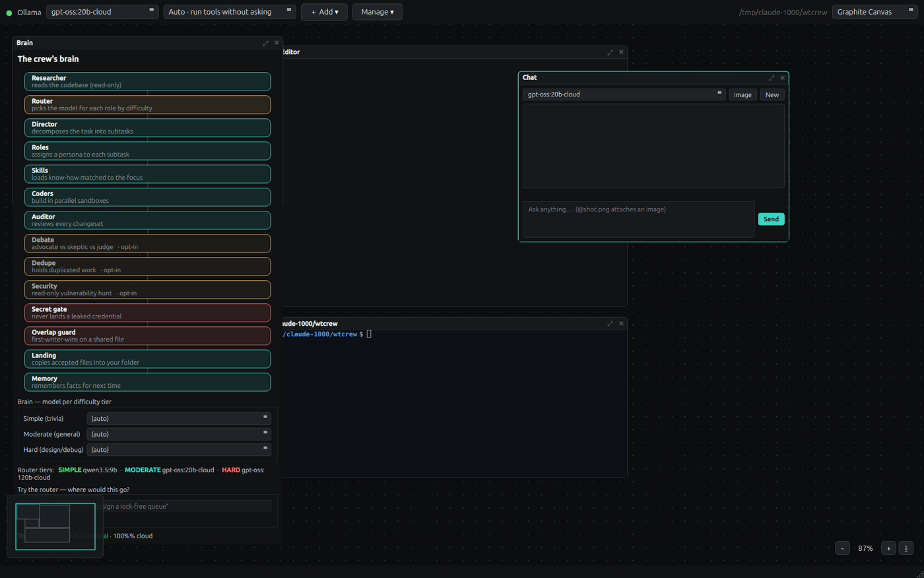Click the SIMPLE qwen3.5:9b router tier
Screen dimensions: 924x578
[x=87, y=470]
